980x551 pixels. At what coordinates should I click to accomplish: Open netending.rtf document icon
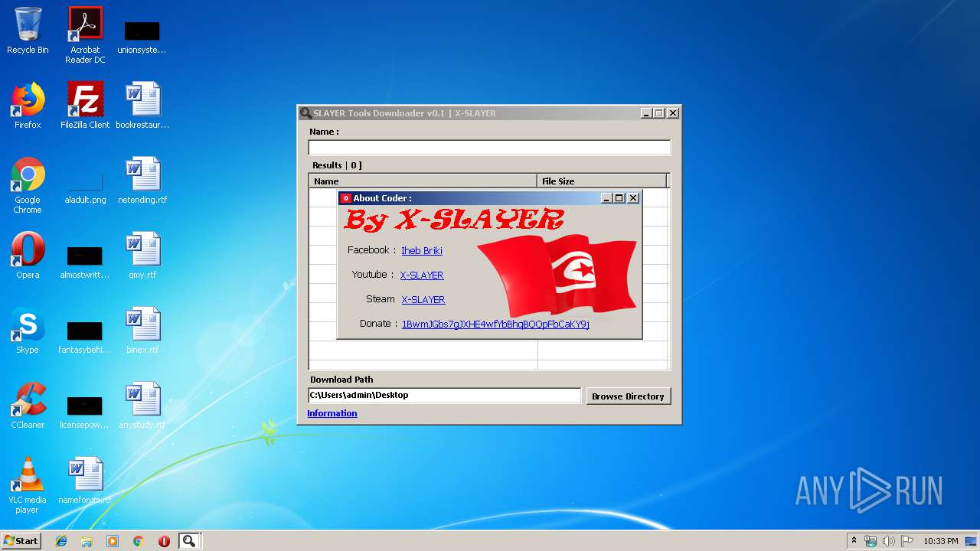pos(142,181)
